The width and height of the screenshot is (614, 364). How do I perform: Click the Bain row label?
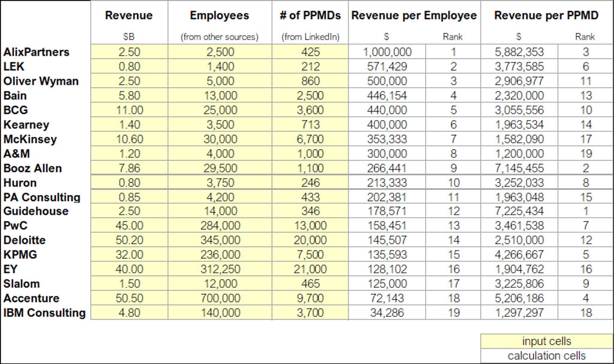(15, 96)
